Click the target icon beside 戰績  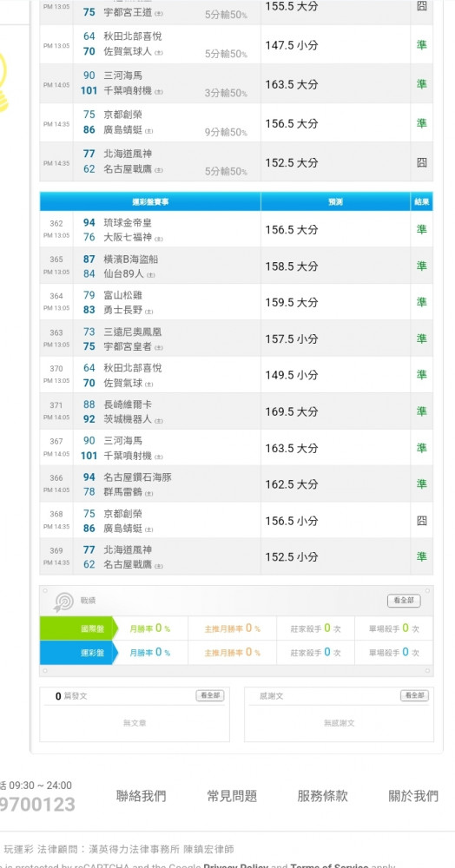coord(63,602)
